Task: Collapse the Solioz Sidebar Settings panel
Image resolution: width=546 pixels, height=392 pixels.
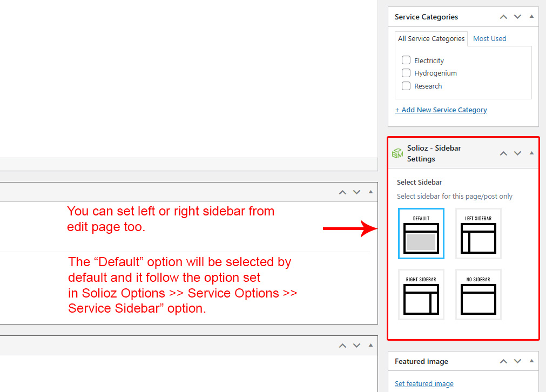Action: [x=531, y=153]
